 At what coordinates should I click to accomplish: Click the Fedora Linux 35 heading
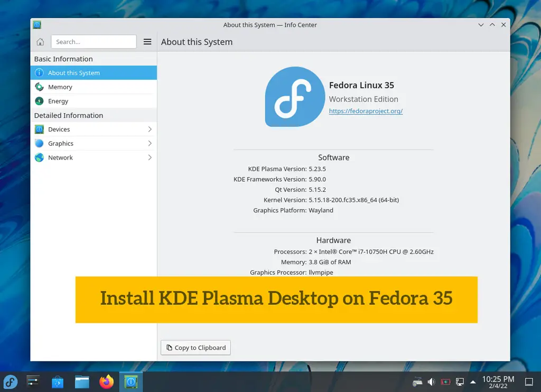pos(361,85)
